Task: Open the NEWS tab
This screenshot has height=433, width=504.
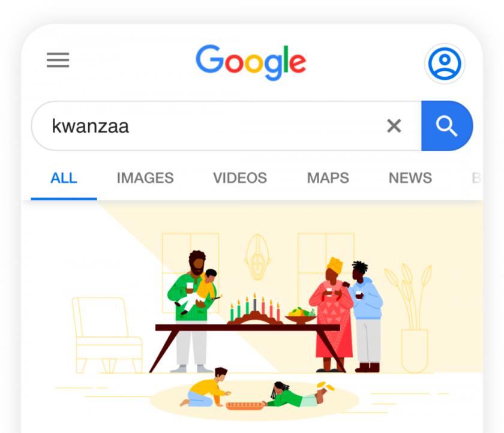Action: click(x=410, y=178)
